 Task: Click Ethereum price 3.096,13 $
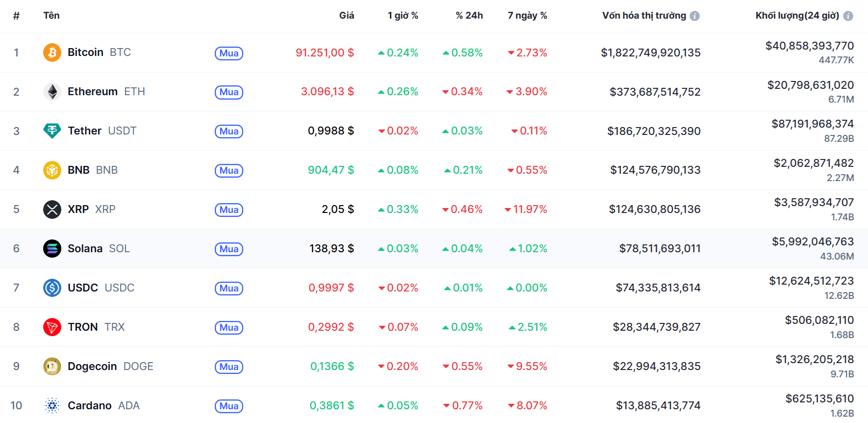[328, 92]
